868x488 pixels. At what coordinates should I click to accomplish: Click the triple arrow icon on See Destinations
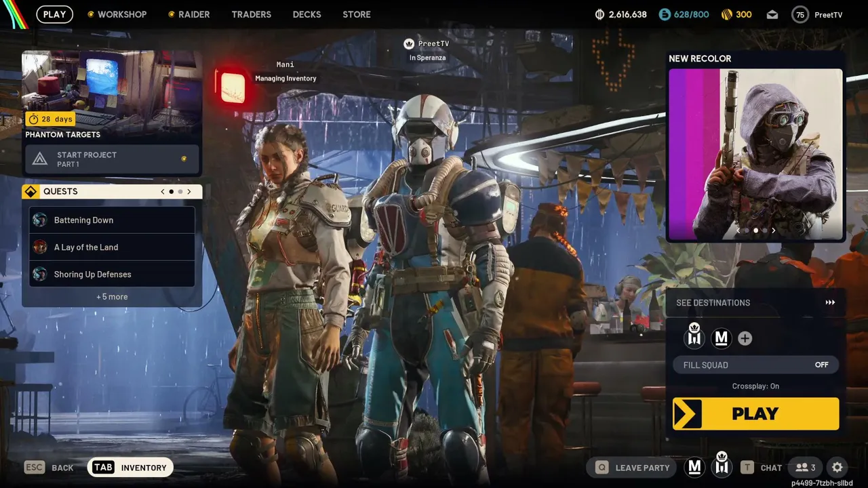830,303
